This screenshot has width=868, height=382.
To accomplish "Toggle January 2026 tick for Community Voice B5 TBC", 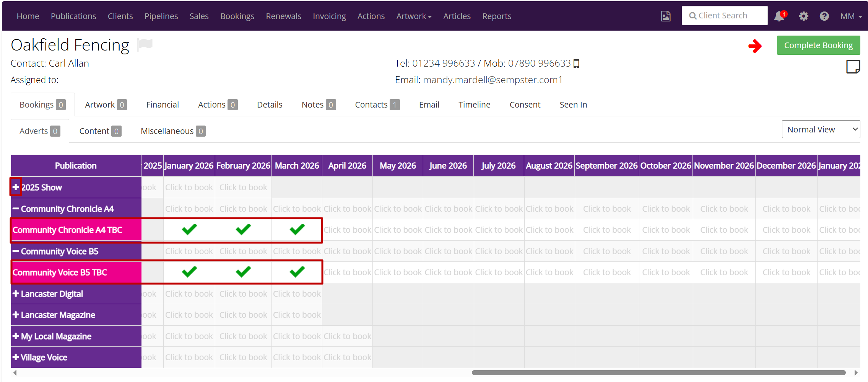I will [189, 272].
